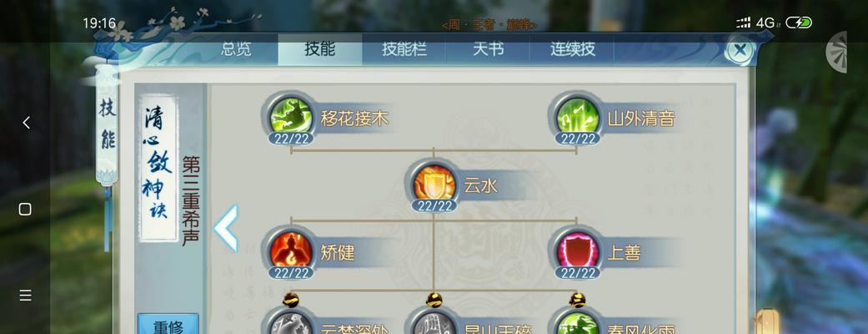Select the 上善 red shield skill icon
This screenshot has width=868, height=334.
[x=578, y=252]
